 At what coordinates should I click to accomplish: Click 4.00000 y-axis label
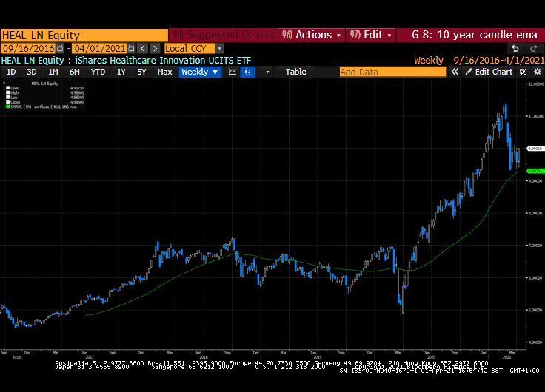[536, 342]
